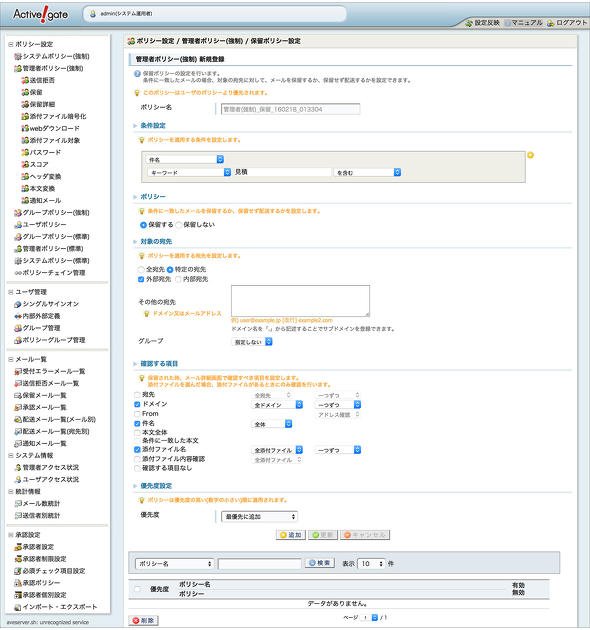Open the 最優先に追加 priority dropdown
Image resolution: width=590 pixels, height=630 pixels.
point(260,516)
